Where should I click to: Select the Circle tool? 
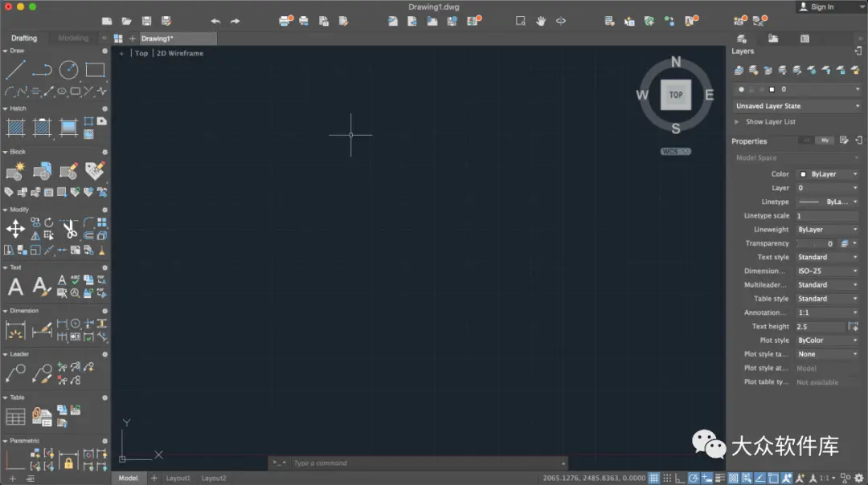[68, 70]
